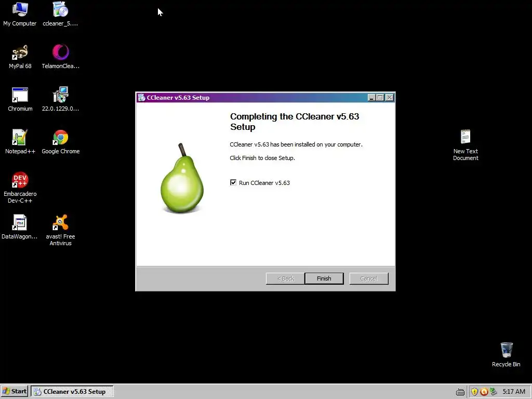Select the 22.0.1229.0 installer icon

(60, 99)
